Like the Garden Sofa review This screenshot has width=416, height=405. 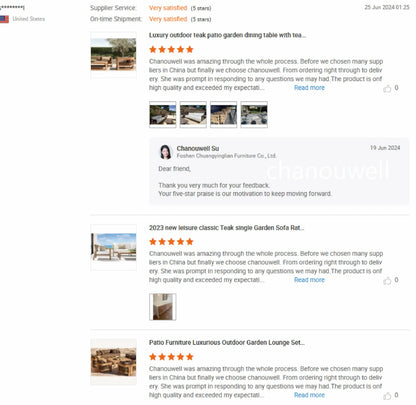pos(387,281)
